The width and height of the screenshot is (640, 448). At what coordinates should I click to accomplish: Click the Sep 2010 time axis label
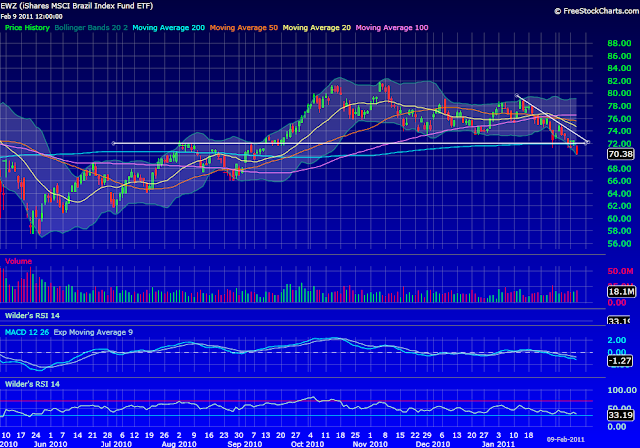point(244,444)
